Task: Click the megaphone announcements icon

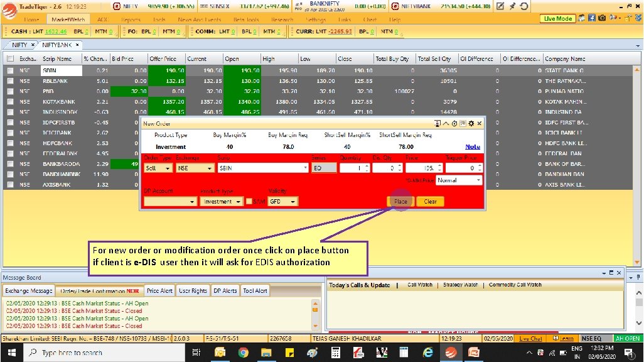Action: (613, 18)
